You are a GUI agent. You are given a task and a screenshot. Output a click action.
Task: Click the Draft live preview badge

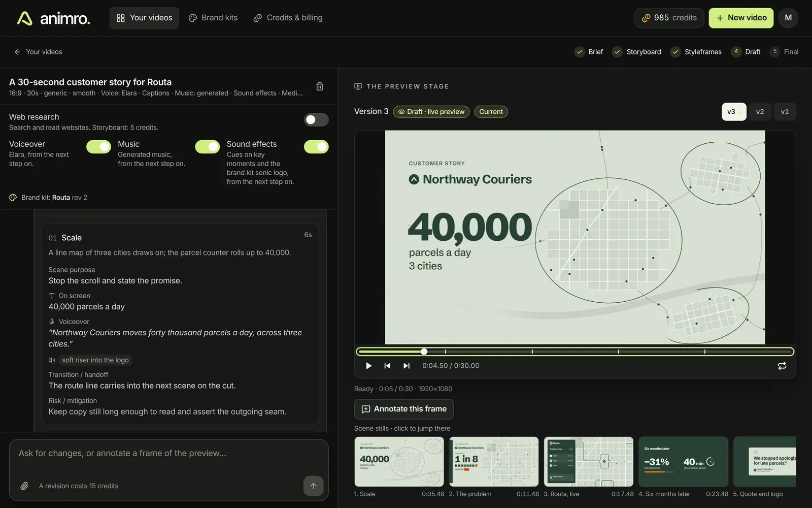(431, 112)
